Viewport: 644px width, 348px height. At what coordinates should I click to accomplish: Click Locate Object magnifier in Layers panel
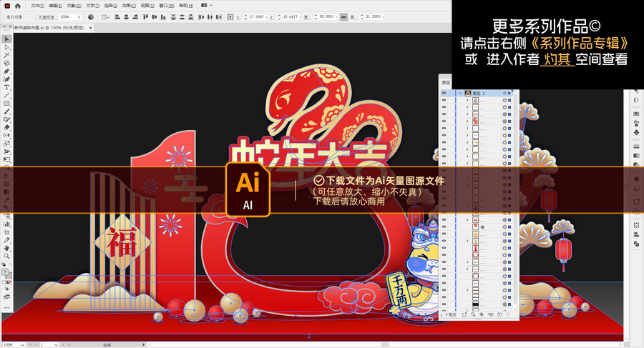473,314
